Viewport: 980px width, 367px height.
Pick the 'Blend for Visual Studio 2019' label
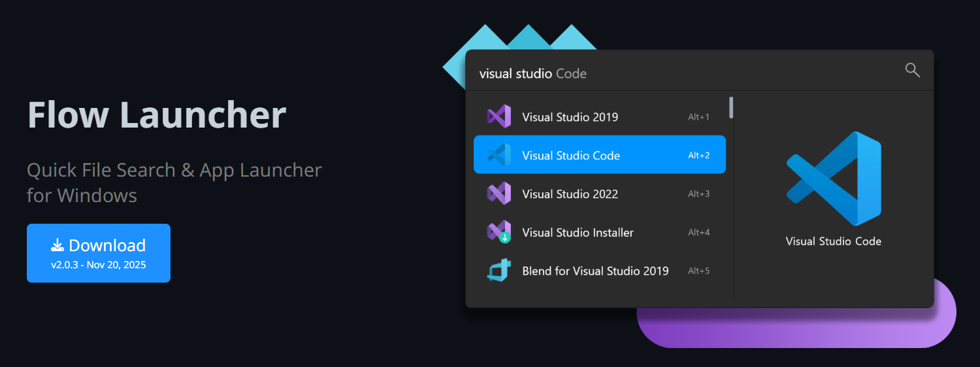[x=595, y=271]
